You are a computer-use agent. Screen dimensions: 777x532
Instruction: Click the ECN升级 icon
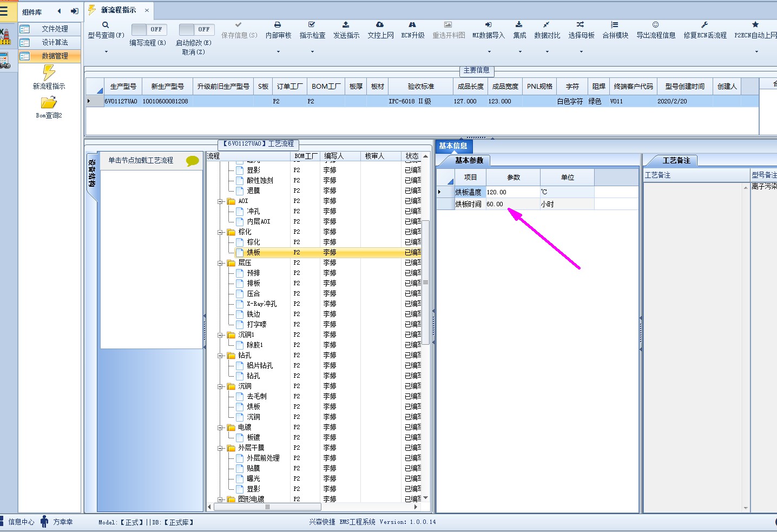[412, 25]
